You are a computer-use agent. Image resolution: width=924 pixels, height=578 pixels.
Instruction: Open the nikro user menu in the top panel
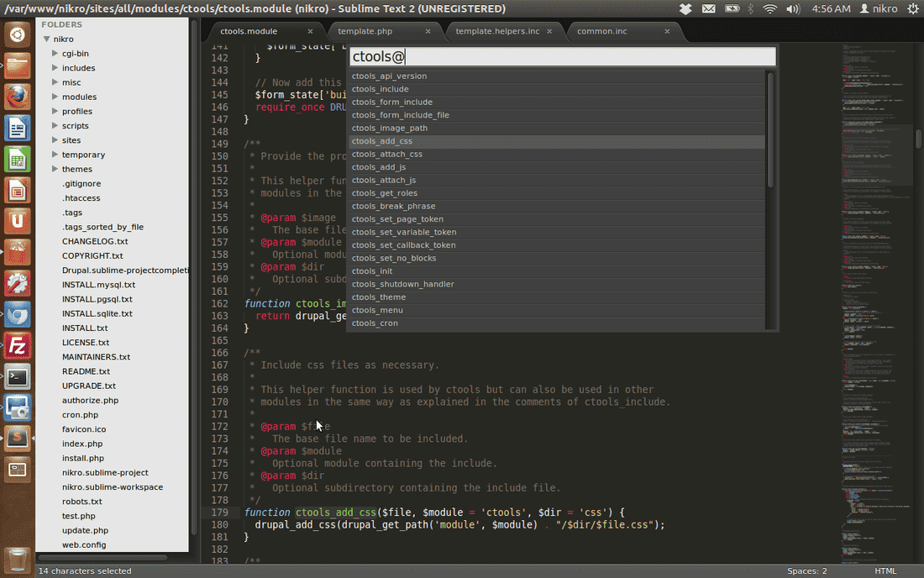pyautogui.click(x=879, y=9)
